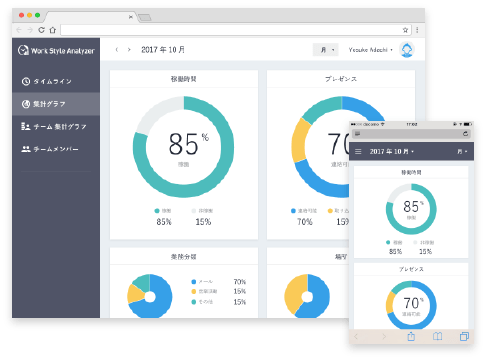The image size is (486, 360).
Task: Click the browser forward arrow
Action: point(30,30)
